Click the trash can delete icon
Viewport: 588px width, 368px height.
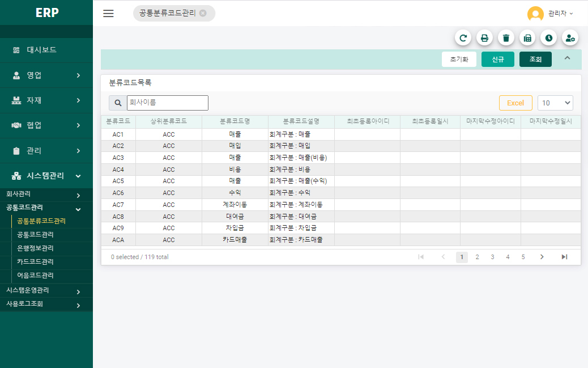(x=506, y=38)
